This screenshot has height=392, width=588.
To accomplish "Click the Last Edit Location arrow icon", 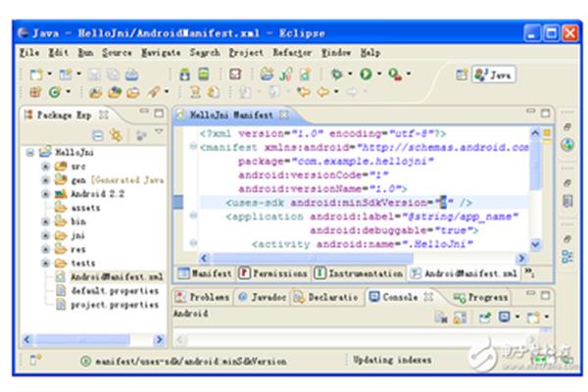I will coord(304,91).
